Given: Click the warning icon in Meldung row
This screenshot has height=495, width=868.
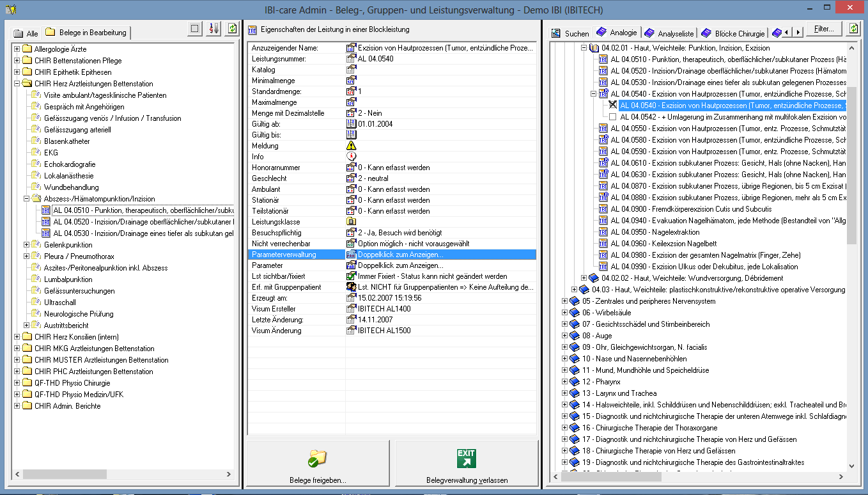Looking at the screenshot, I should coord(351,146).
